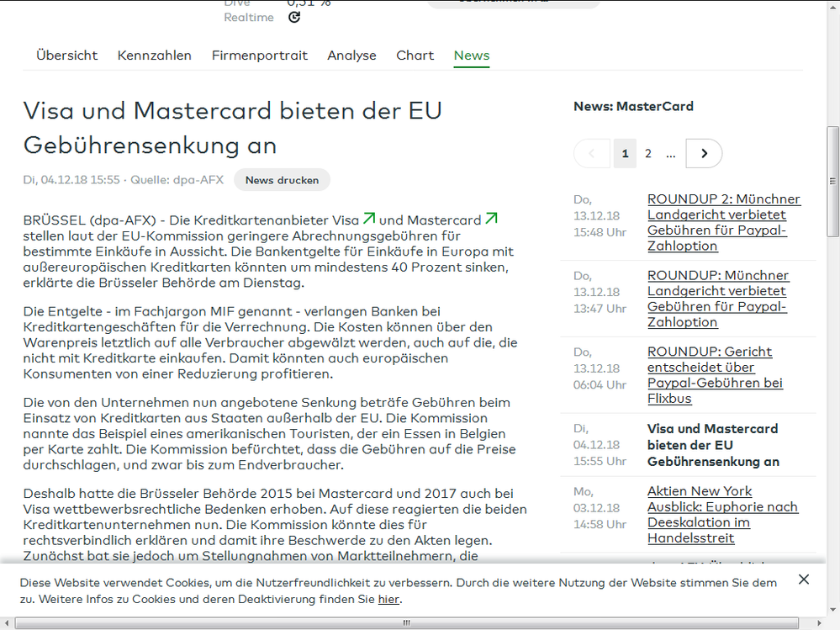Click the previous page chevron
Viewport: 840px width, 630px height.
coord(591,153)
